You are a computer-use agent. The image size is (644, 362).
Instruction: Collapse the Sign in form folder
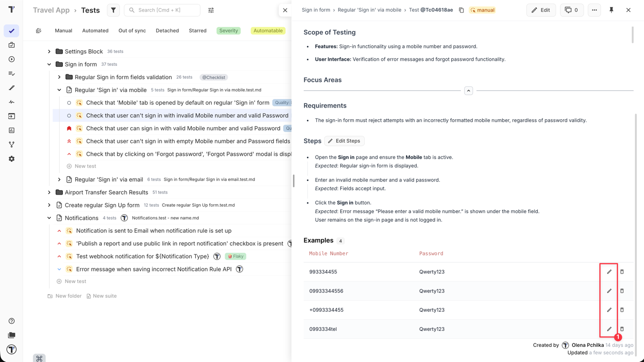49,64
